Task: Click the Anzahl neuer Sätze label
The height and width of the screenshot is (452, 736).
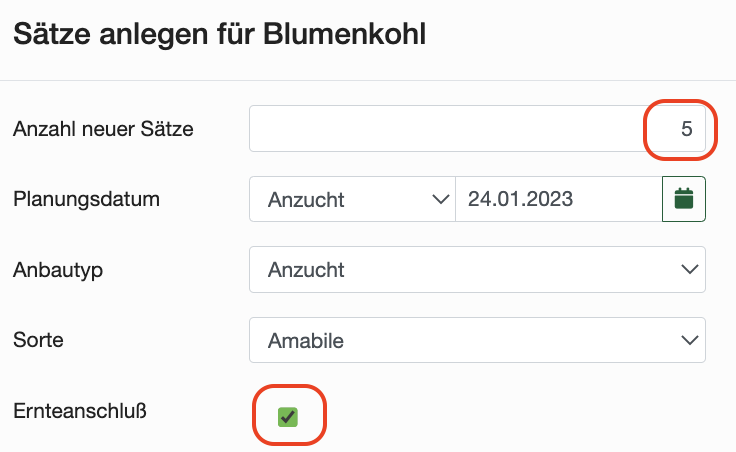Action: (x=103, y=129)
